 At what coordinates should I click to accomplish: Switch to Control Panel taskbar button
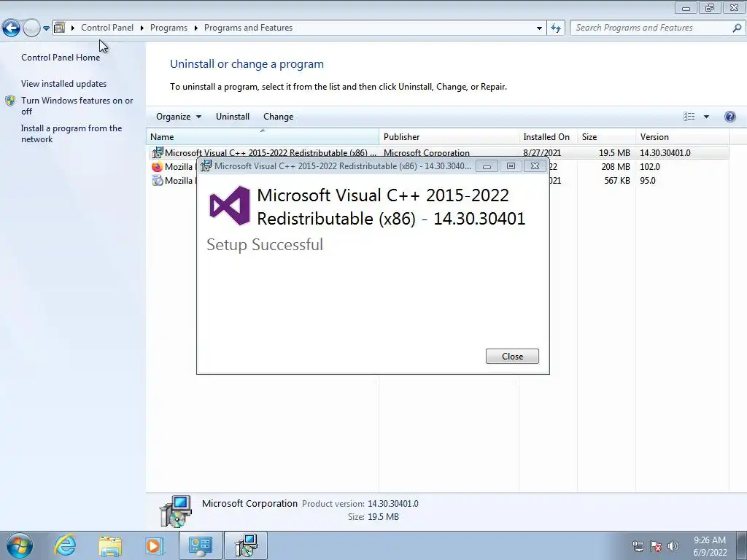point(200,545)
